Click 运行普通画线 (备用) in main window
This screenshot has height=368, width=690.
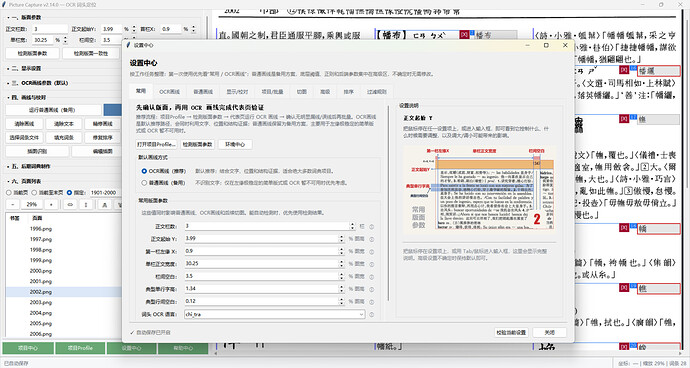[x=54, y=110]
